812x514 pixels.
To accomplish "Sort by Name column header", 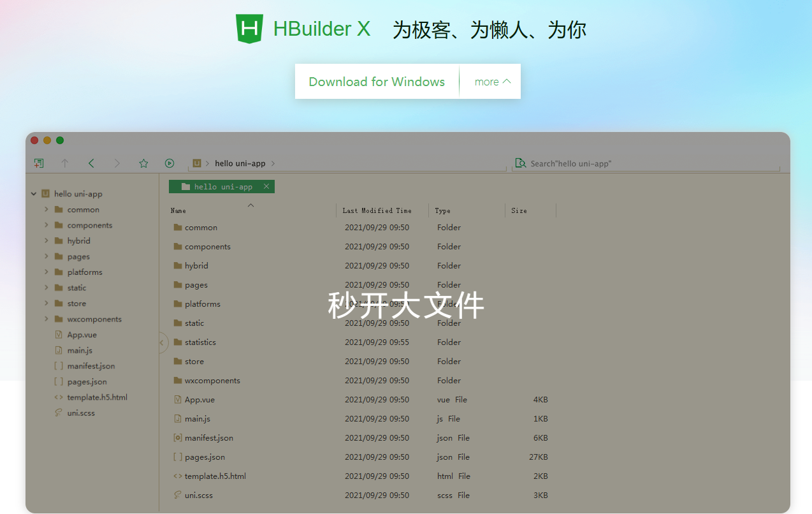I will point(178,210).
